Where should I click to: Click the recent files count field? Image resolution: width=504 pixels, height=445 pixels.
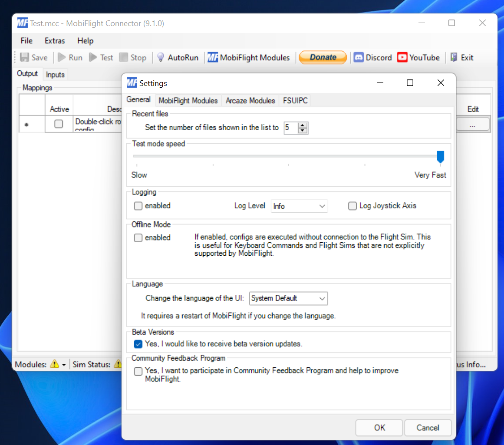point(291,128)
